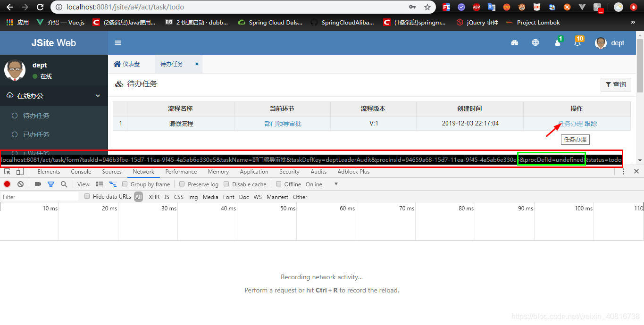
Task: Open DevTools more options kebab menu
Action: coord(624,172)
